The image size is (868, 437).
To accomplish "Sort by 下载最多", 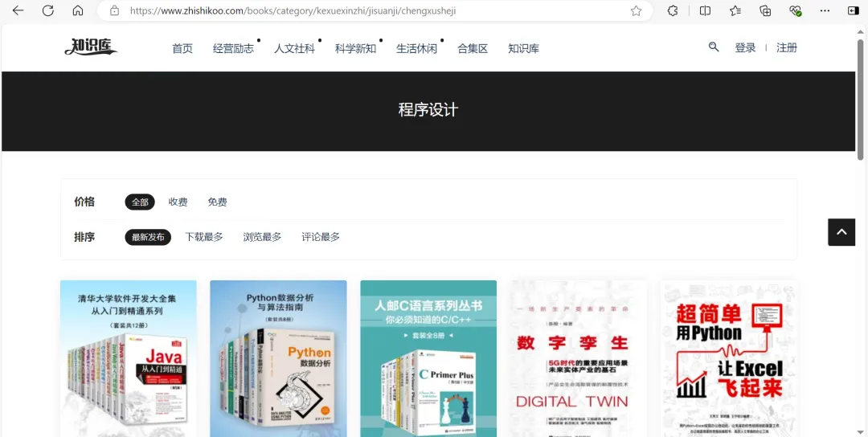I will coord(204,237).
